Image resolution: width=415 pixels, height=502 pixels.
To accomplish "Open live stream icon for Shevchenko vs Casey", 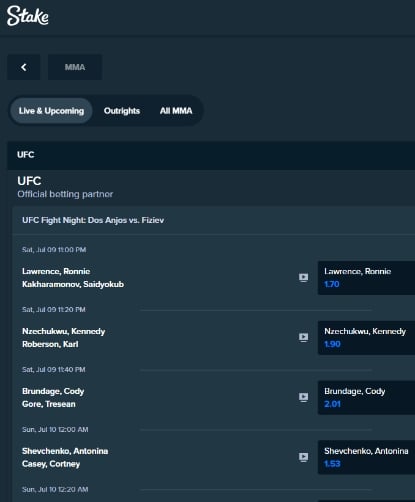I will 303,457.
